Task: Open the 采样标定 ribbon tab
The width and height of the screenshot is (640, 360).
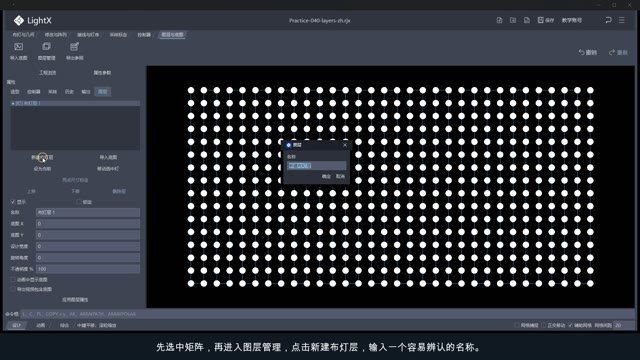Action: coord(118,35)
